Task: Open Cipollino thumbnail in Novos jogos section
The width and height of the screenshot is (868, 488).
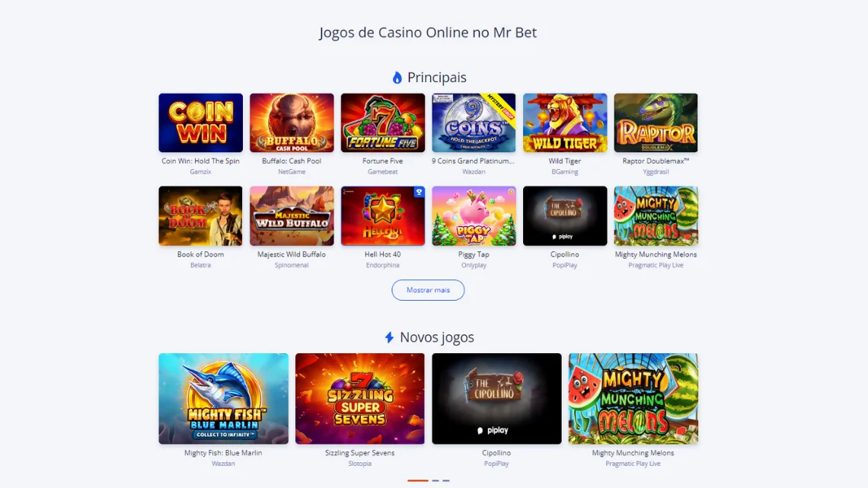Action: click(496, 398)
